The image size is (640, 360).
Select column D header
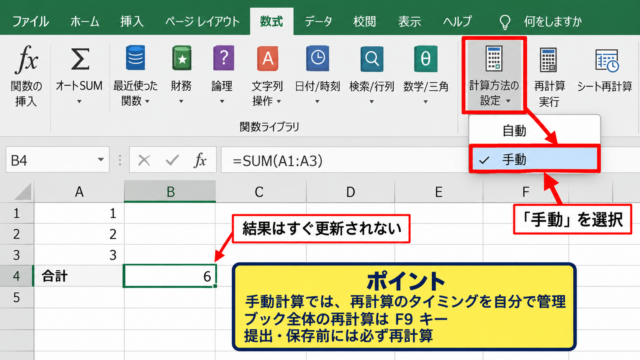point(350,191)
